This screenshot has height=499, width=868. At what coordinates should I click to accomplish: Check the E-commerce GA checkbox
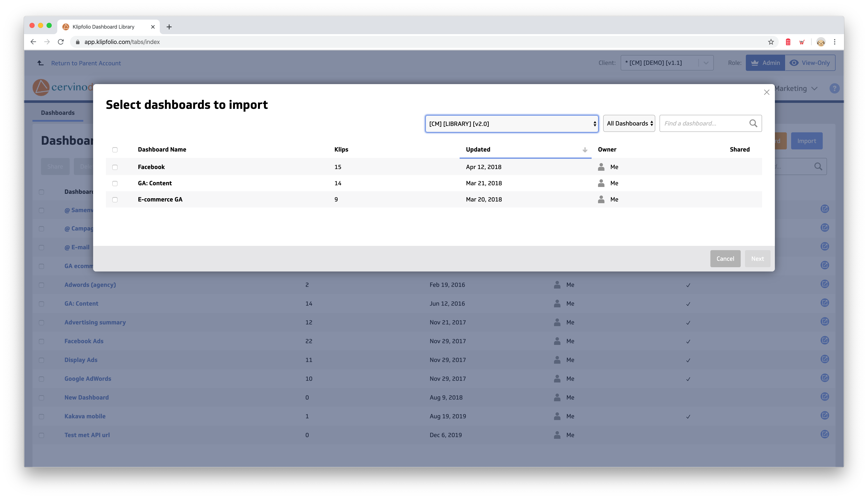point(115,200)
